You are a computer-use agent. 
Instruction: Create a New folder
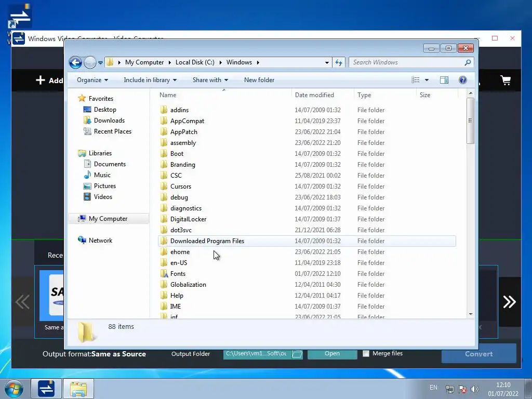[x=259, y=80]
